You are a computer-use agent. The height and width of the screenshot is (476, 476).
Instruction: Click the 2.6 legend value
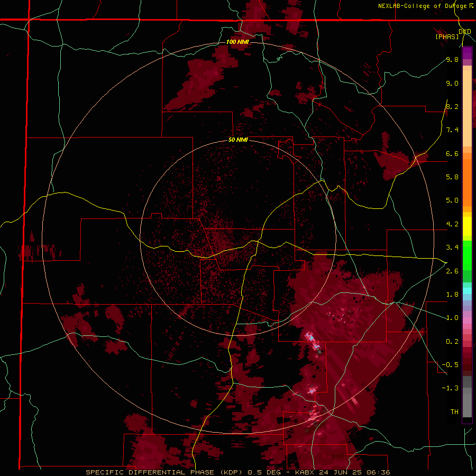(x=452, y=271)
